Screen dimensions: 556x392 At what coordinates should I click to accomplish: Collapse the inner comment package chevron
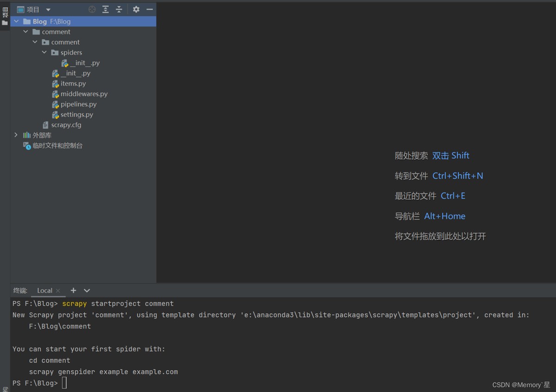[x=35, y=42]
